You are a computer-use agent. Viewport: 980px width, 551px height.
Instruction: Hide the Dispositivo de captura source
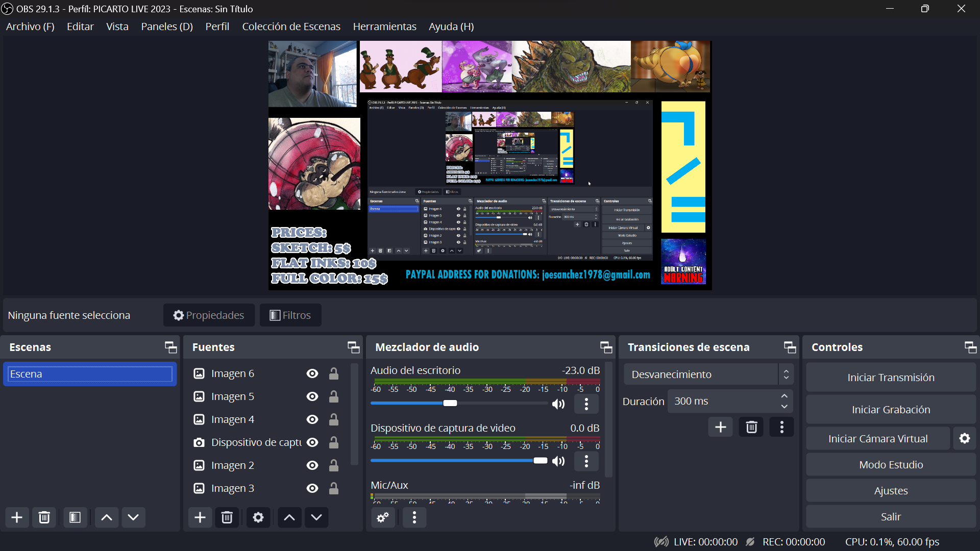(x=312, y=442)
